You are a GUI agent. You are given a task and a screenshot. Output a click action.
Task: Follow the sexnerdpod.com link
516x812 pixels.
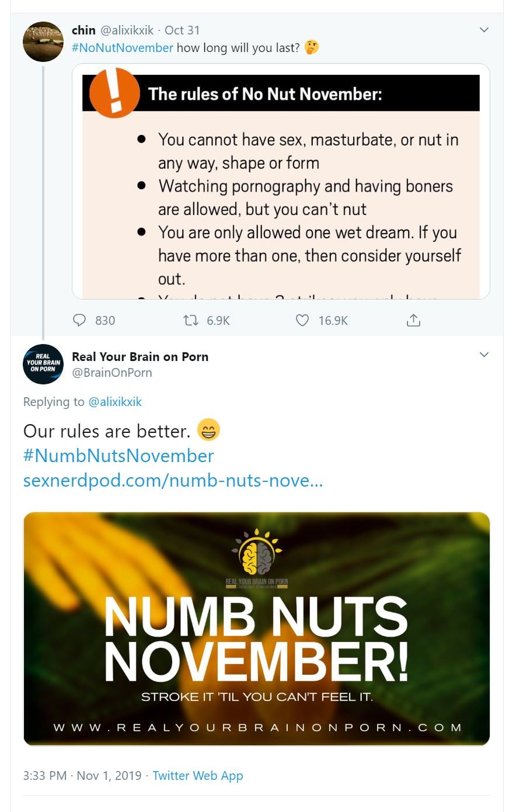[173, 480]
